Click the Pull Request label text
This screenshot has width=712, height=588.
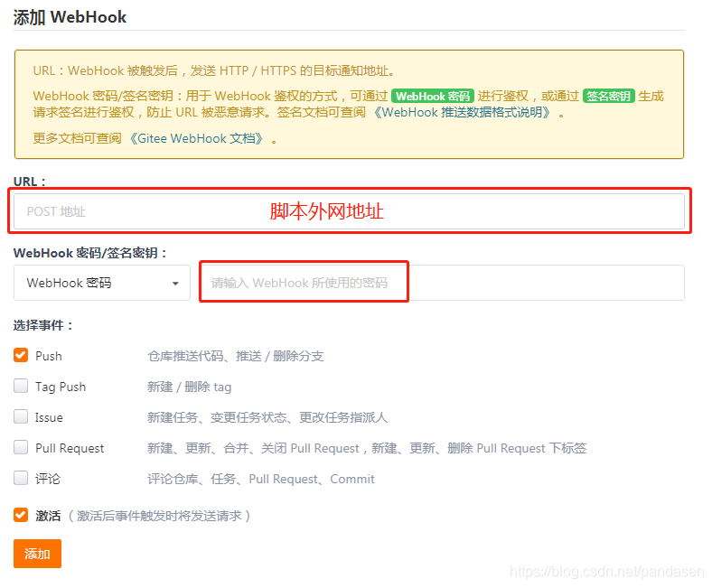(70, 448)
